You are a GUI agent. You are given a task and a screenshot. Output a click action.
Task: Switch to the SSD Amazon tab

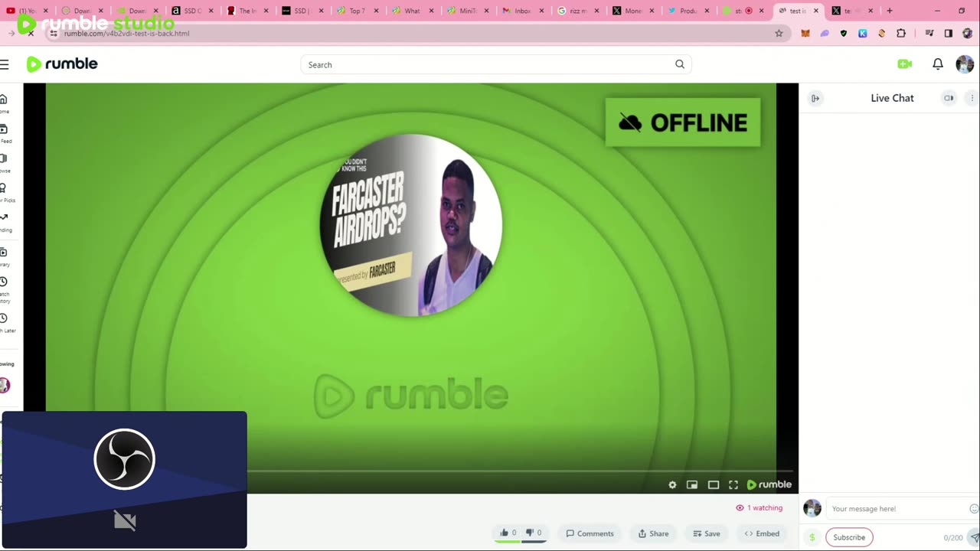click(x=192, y=11)
